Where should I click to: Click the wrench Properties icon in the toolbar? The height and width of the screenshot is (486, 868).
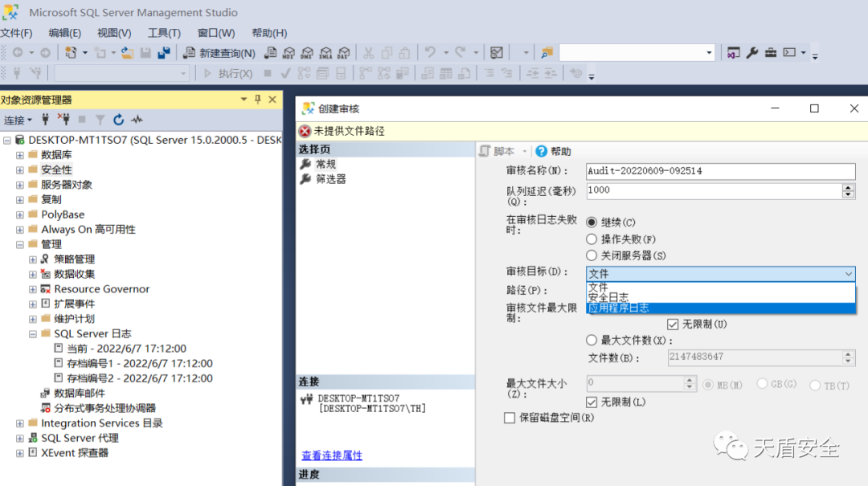tap(752, 53)
